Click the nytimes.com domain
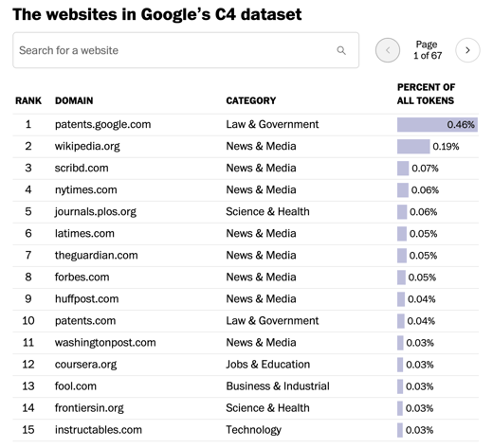This screenshot has width=493, height=448. [86, 189]
